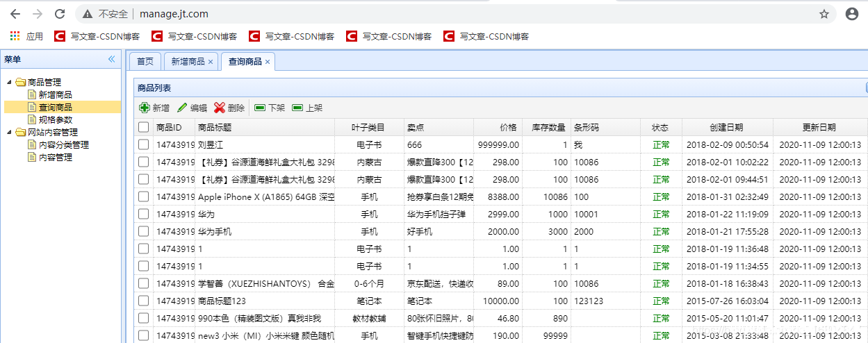Collapse the 菜单 sidebar panel with double-arrow icon

pos(111,60)
